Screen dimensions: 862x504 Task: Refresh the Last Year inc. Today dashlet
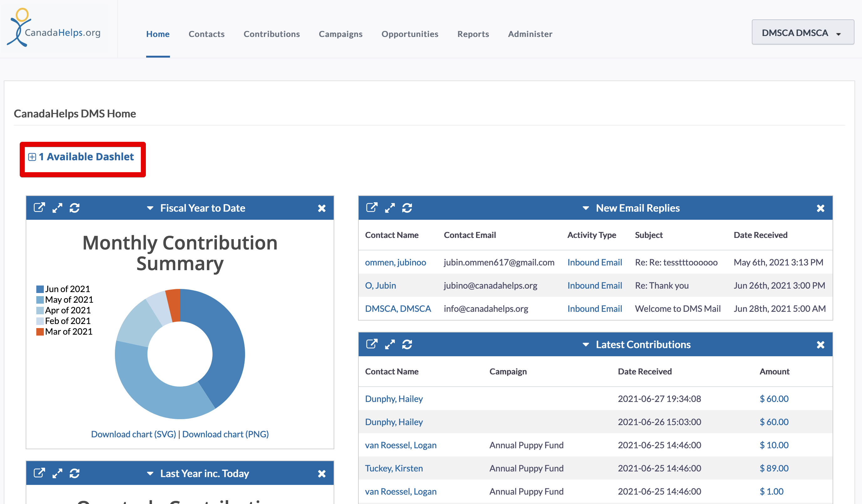click(x=74, y=473)
